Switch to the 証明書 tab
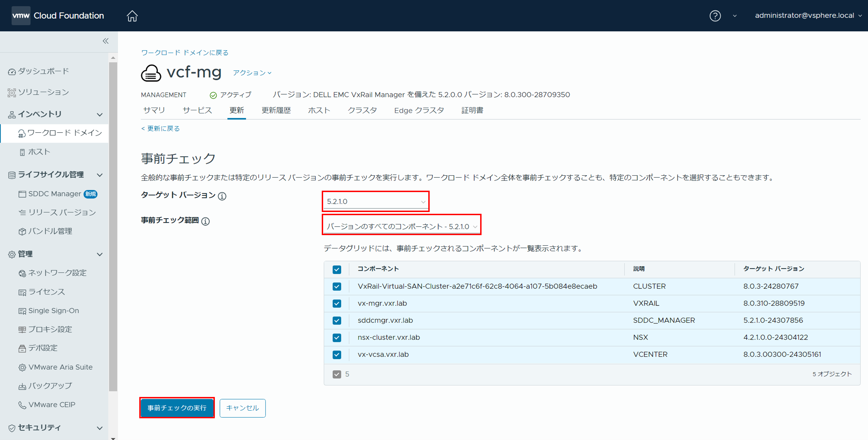Image resolution: width=868 pixels, height=440 pixels. pos(472,111)
